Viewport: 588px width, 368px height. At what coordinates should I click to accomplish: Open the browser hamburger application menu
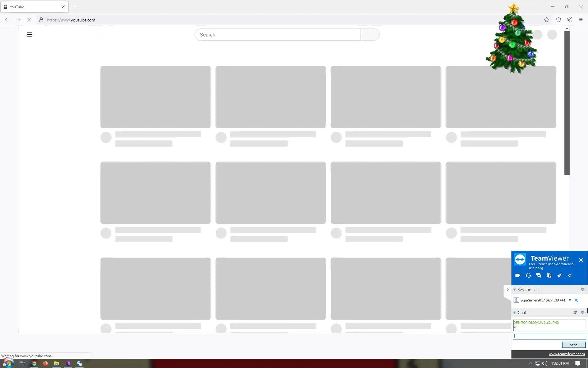(581, 20)
